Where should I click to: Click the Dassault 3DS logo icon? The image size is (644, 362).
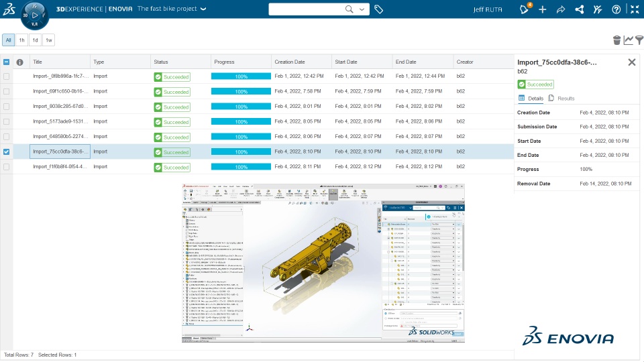(x=9, y=9)
